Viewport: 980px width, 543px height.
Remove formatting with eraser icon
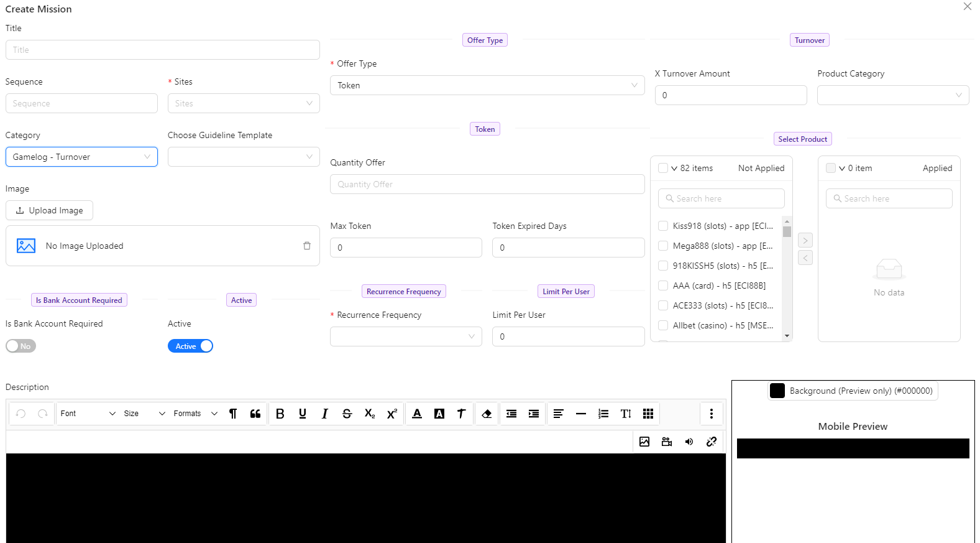(487, 414)
